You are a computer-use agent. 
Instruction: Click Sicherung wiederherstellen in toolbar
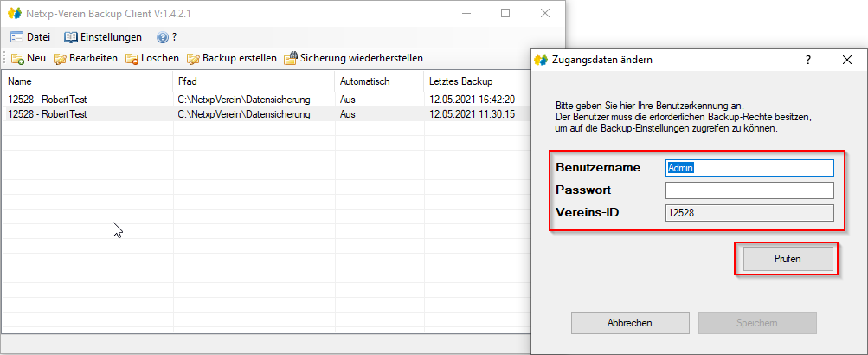(x=353, y=58)
